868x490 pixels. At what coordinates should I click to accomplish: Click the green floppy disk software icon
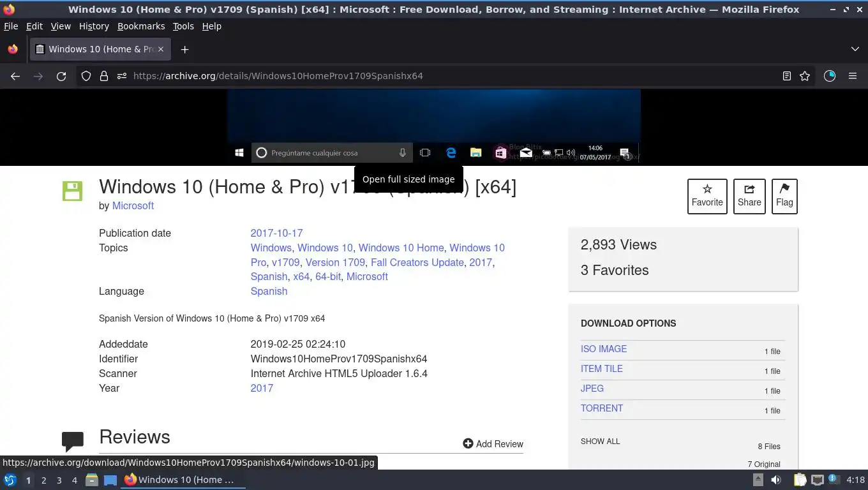72,191
